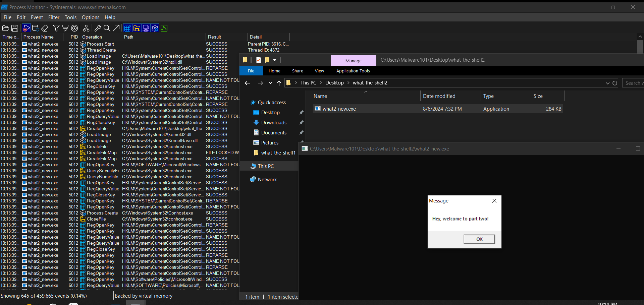Open the Edit menu
This screenshot has height=305, width=644.
(21, 17)
